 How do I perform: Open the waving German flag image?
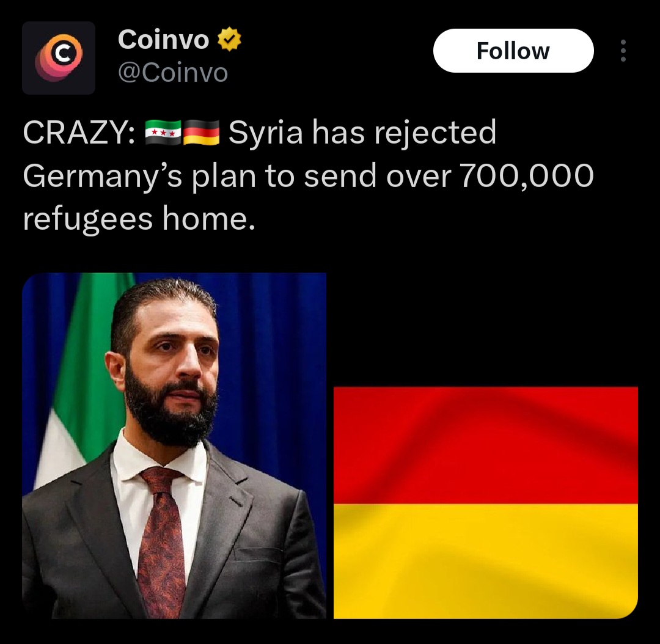coord(486,503)
